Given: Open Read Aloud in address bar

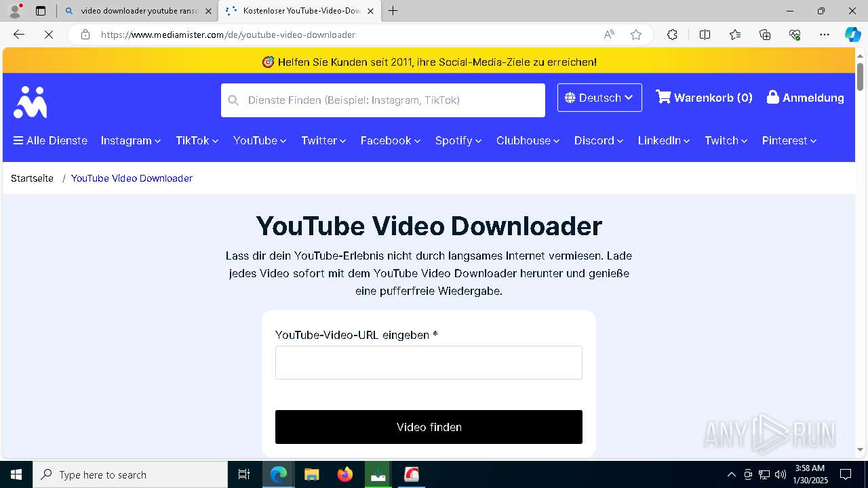Looking at the screenshot, I should pyautogui.click(x=609, y=35).
